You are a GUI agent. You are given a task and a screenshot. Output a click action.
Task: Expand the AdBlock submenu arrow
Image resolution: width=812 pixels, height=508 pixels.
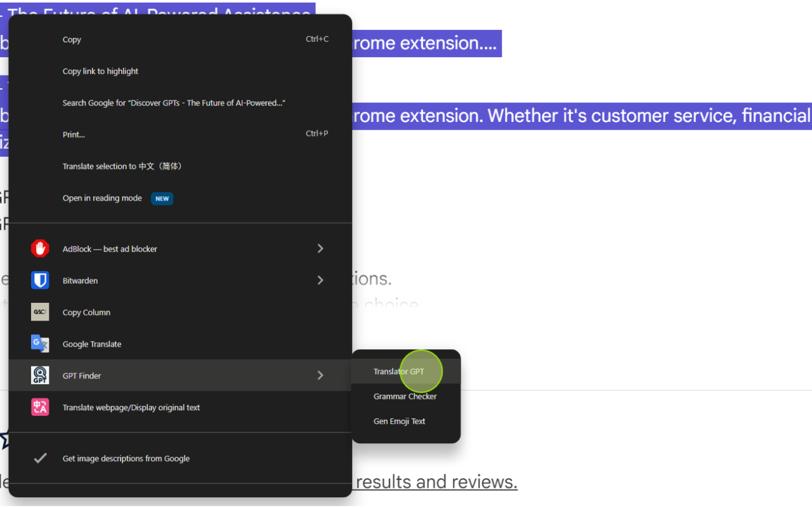[x=320, y=248]
